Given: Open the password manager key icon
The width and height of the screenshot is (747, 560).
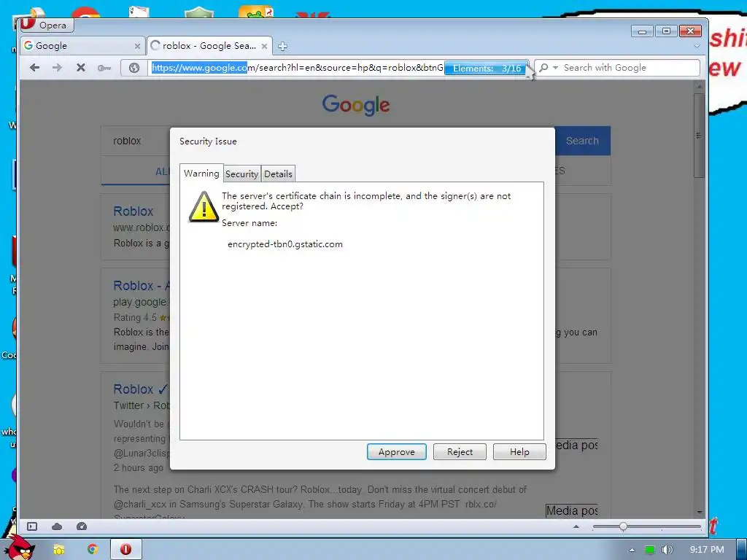Looking at the screenshot, I should pos(104,68).
